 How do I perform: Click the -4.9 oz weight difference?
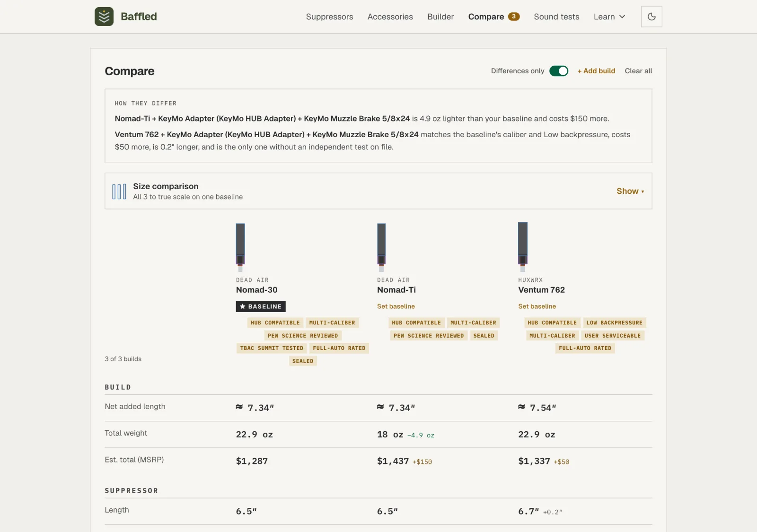(x=421, y=436)
